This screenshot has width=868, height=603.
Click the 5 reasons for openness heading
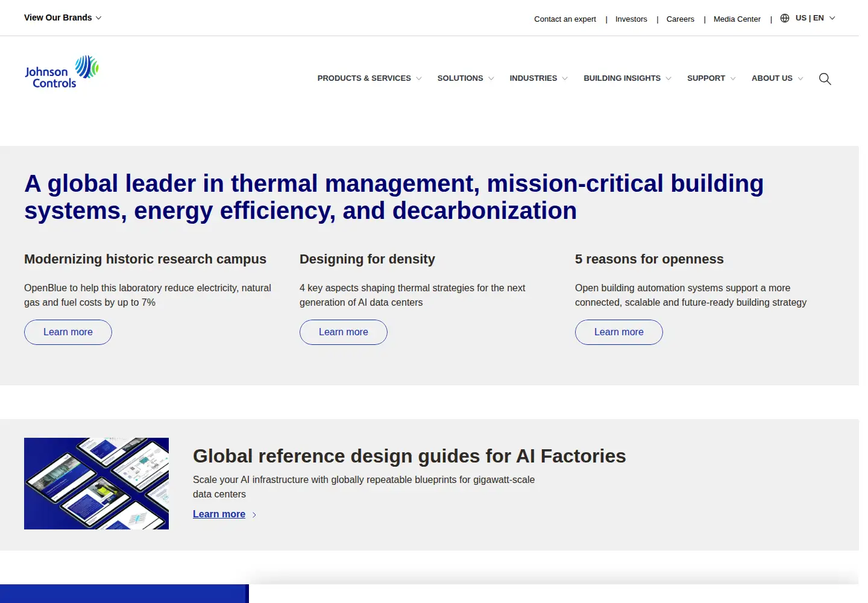pos(649,259)
